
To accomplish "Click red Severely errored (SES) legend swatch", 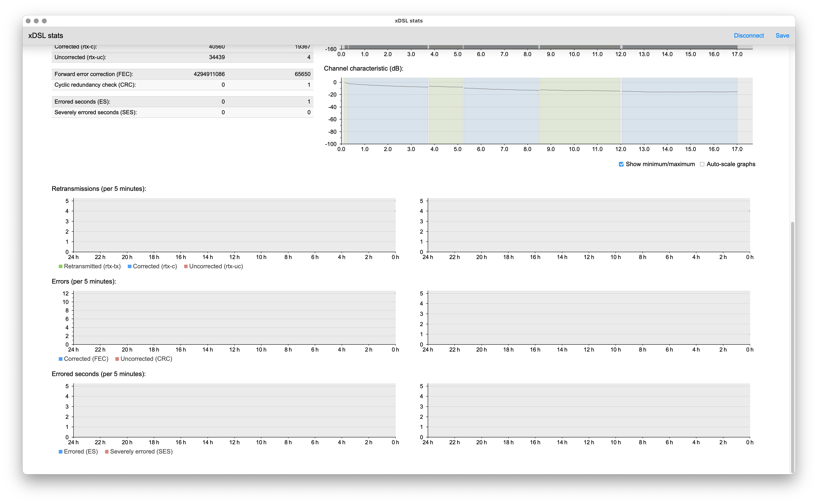I will (107, 452).
